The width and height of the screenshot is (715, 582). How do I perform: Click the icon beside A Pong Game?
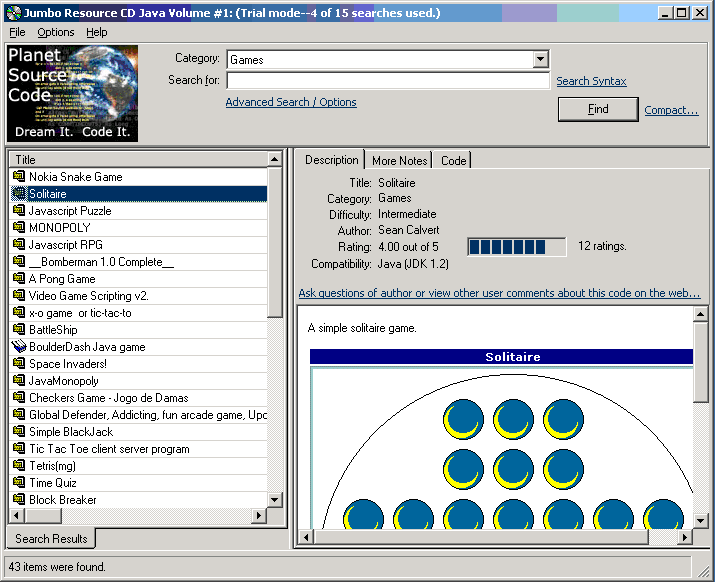click(19, 278)
